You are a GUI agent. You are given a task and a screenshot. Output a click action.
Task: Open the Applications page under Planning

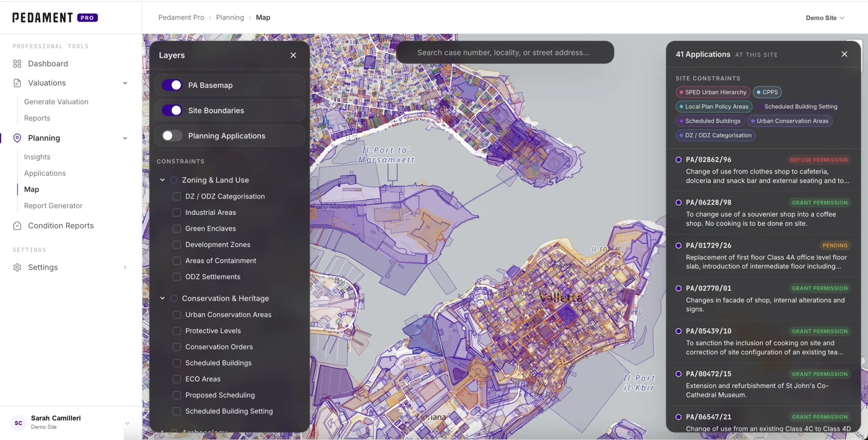pos(45,173)
